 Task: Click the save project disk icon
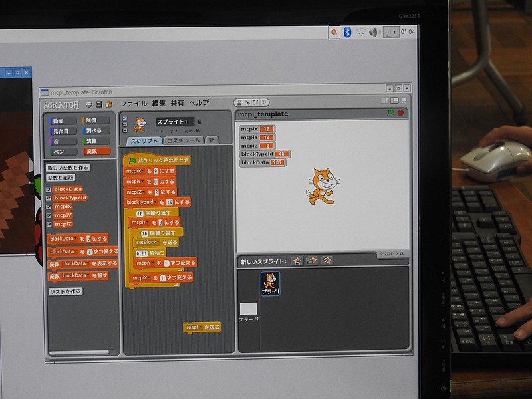click(98, 103)
